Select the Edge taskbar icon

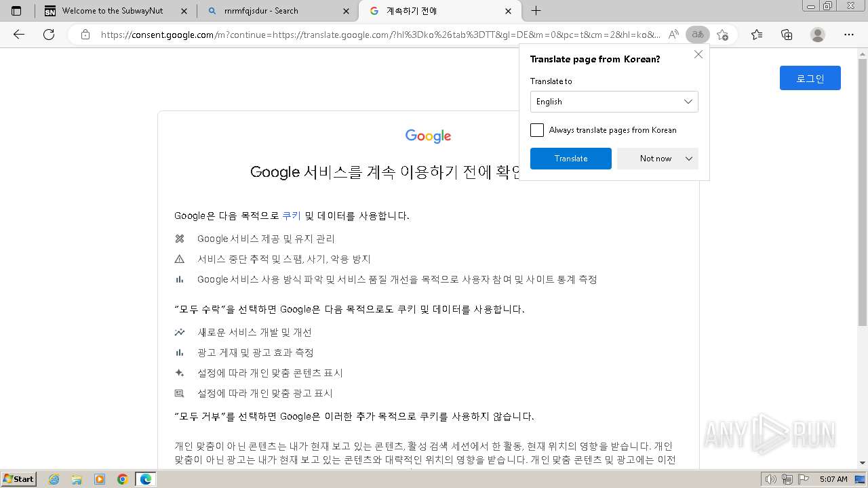[x=146, y=479]
